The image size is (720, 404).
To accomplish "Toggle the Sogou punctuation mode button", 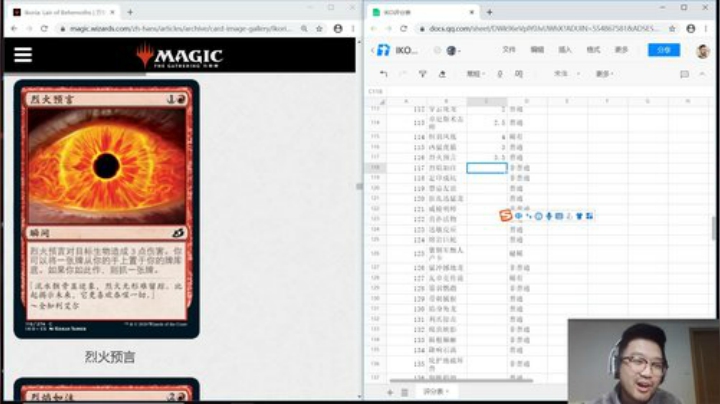I will (529, 216).
